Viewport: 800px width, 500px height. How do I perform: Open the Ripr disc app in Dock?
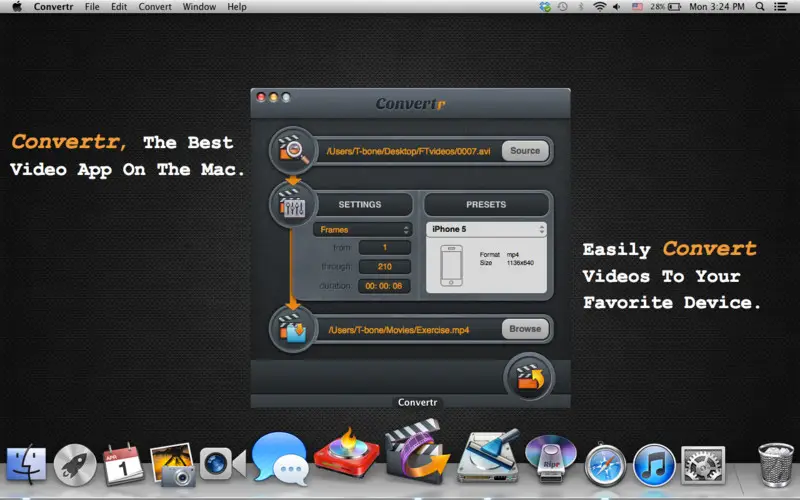tap(551, 458)
